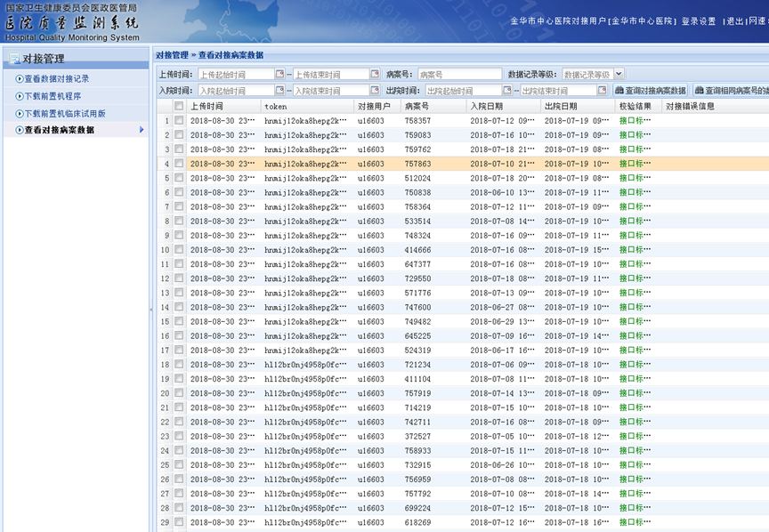Sort by the 入院日期 column header
The width and height of the screenshot is (769, 532).
tap(503, 106)
